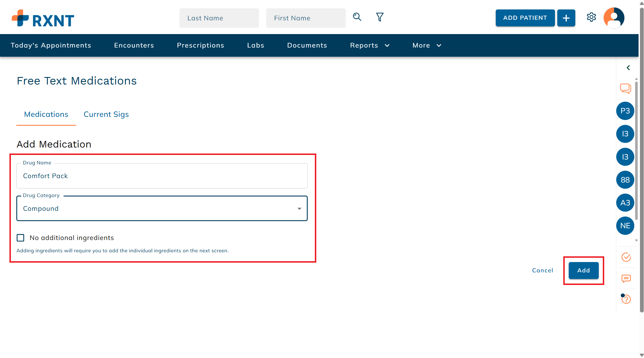Open the filter funnel icon

(380, 17)
